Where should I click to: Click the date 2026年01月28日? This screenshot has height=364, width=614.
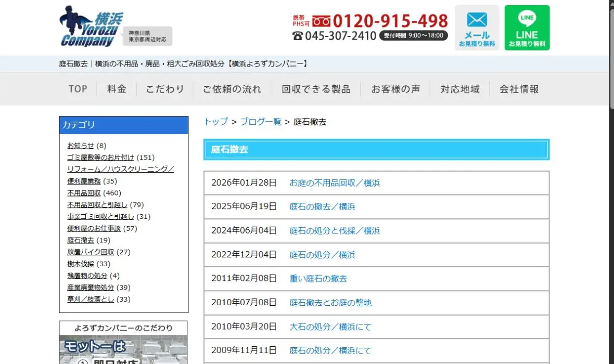coord(244,183)
